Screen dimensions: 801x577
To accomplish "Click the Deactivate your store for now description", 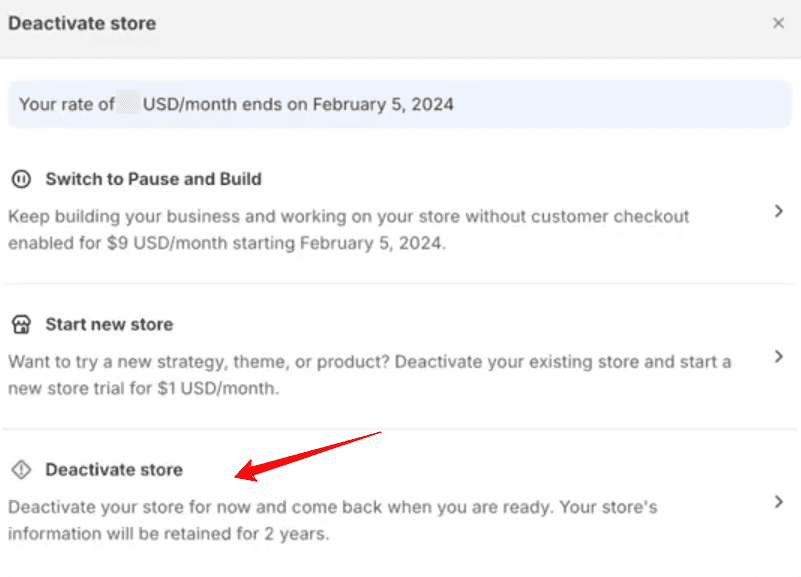I will 333,520.
